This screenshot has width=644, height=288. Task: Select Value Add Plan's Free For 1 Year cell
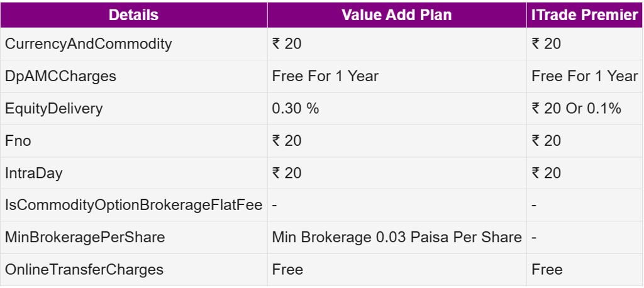tap(325, 76)
